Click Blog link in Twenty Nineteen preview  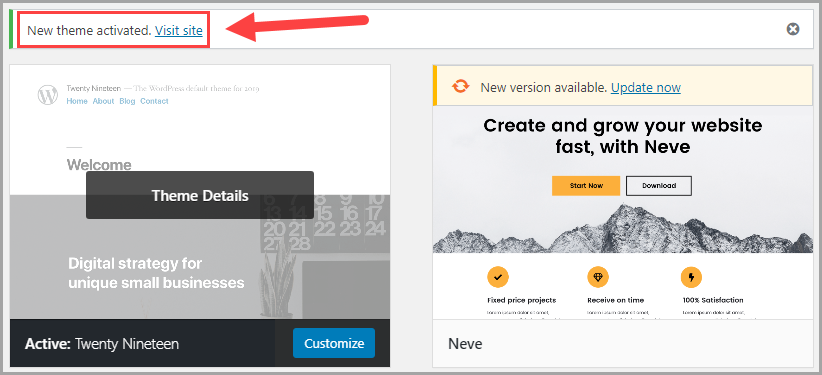tap(127, 101)
